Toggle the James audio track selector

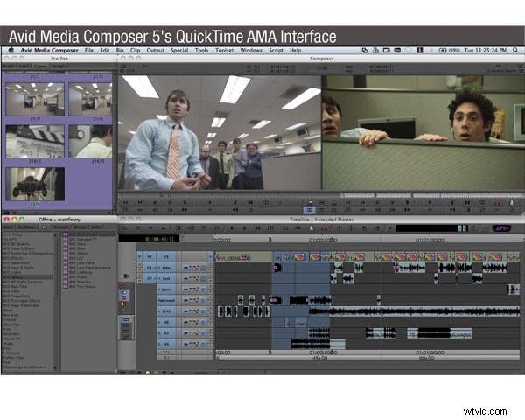(x=166, y=290)
